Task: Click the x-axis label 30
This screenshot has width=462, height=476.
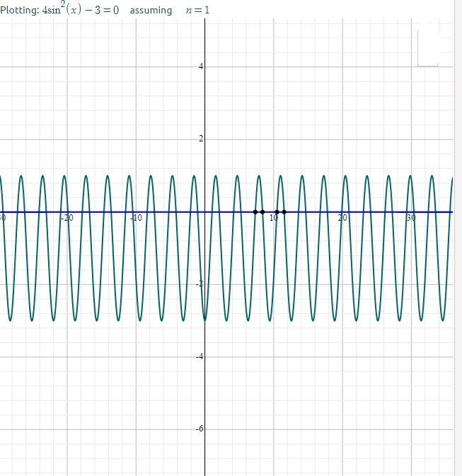Action: coord(411,219)
